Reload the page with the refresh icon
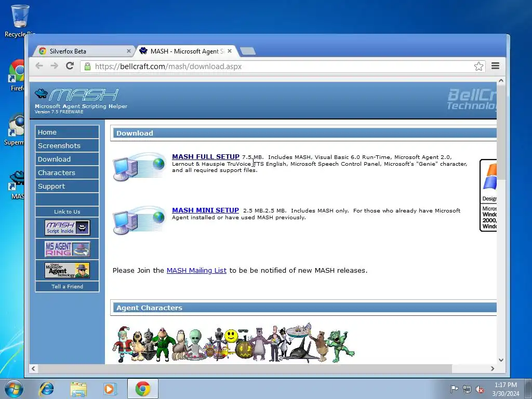532x399 pixels. (70, 66)
